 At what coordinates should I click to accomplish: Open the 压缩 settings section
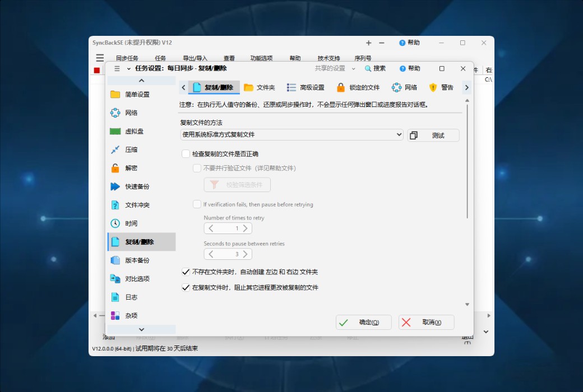tap(135, 149)
